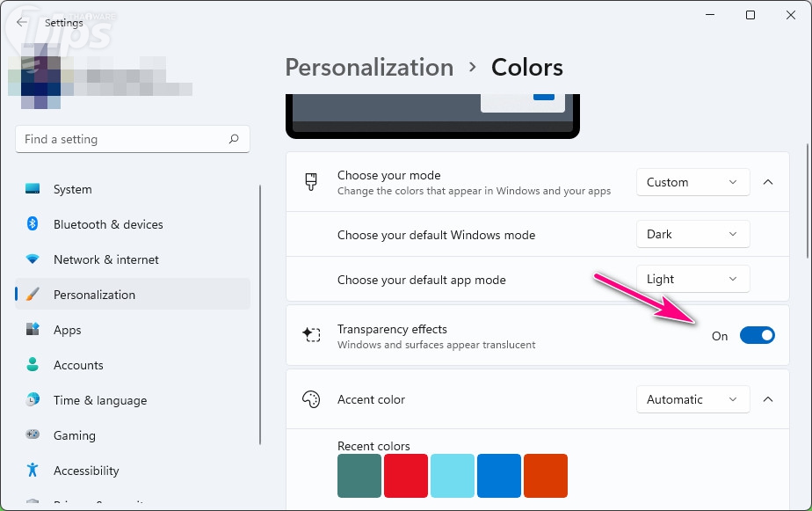Turn off the Transparency effects toggle

pos(757,335)
